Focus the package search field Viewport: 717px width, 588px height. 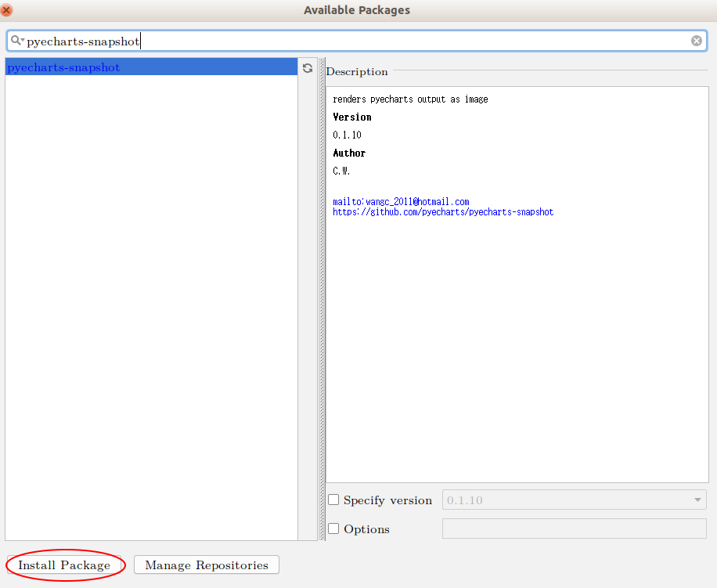[x=391, y=41]
